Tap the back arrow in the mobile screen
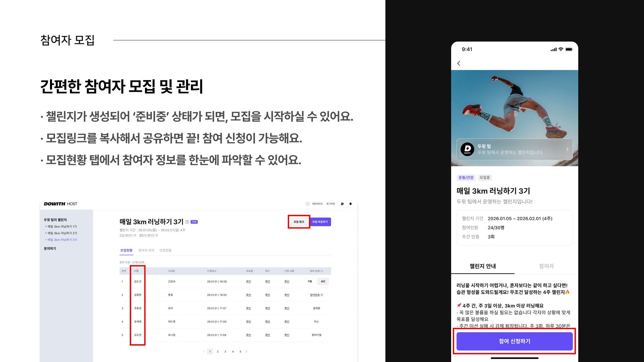The width and height of the screenshot is (644, 362). click(x=459, y=63)
